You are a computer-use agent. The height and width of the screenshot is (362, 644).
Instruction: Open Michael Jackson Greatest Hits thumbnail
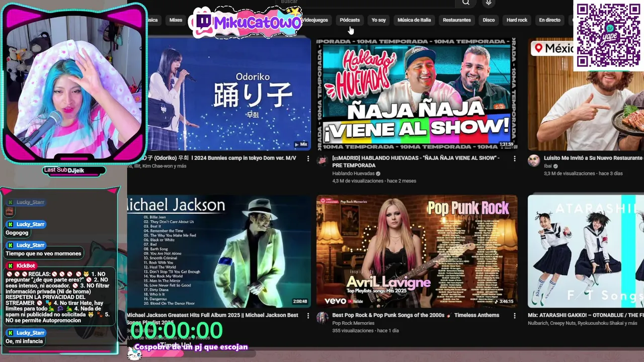(219, 251)
